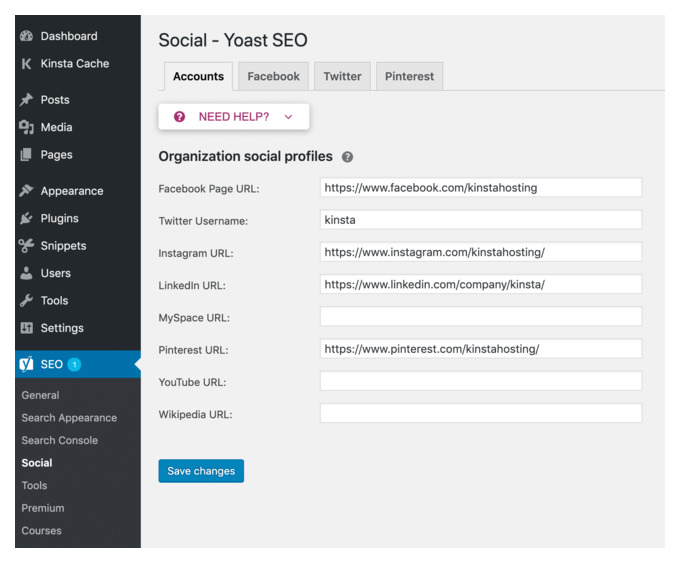
Task: Click the empty MySpace URL field
Action: (481, 317)
